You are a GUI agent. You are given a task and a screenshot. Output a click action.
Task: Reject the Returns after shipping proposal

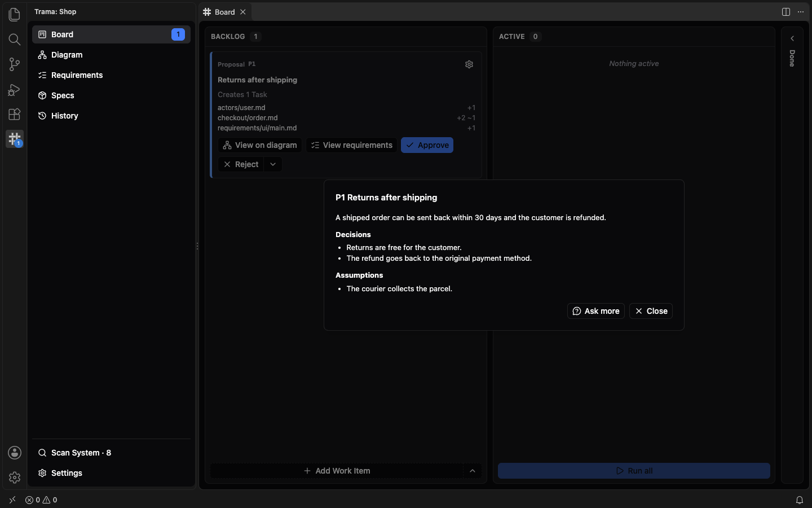241,164
